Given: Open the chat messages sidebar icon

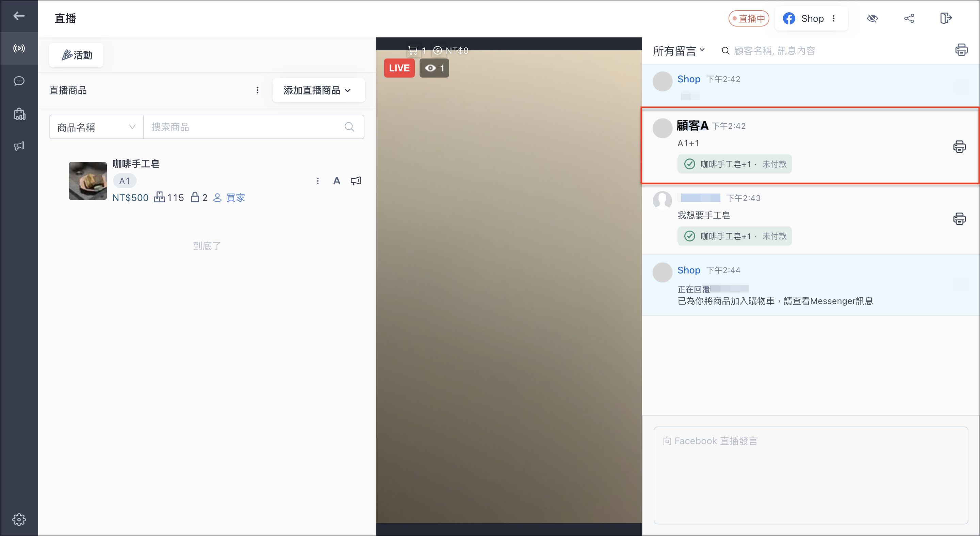Looking at the screenshot, I should [x=19, y=81].
